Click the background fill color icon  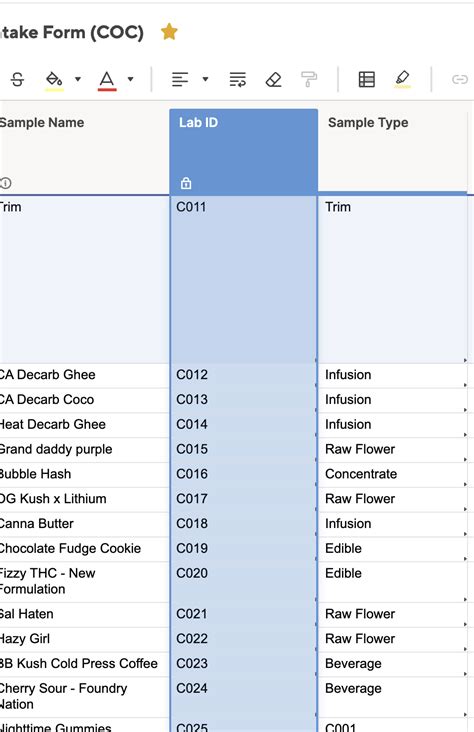tap(54, 79)
